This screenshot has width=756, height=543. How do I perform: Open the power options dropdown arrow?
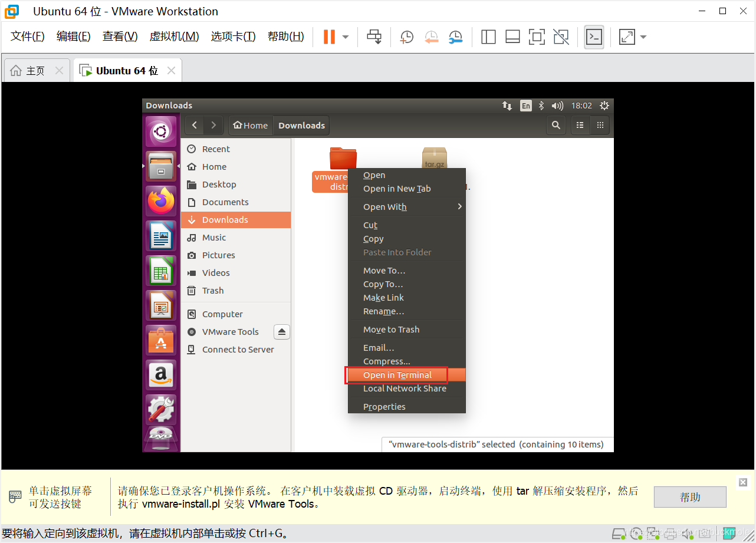346,37
